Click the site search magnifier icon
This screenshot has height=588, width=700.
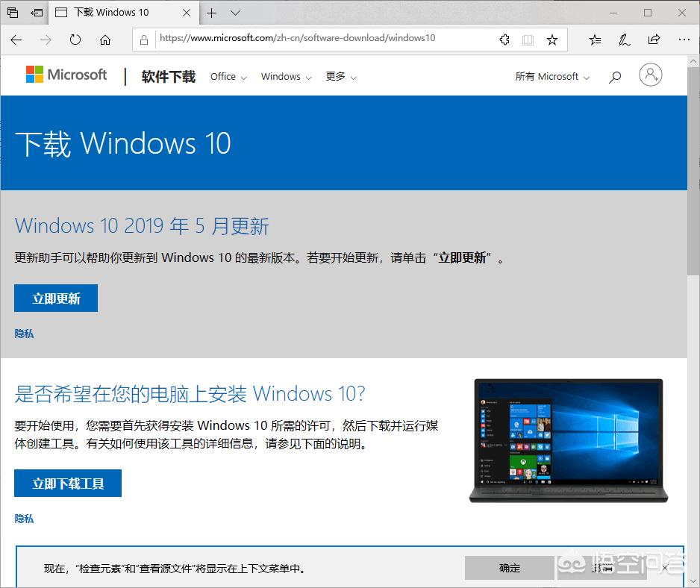pos(615,77)
